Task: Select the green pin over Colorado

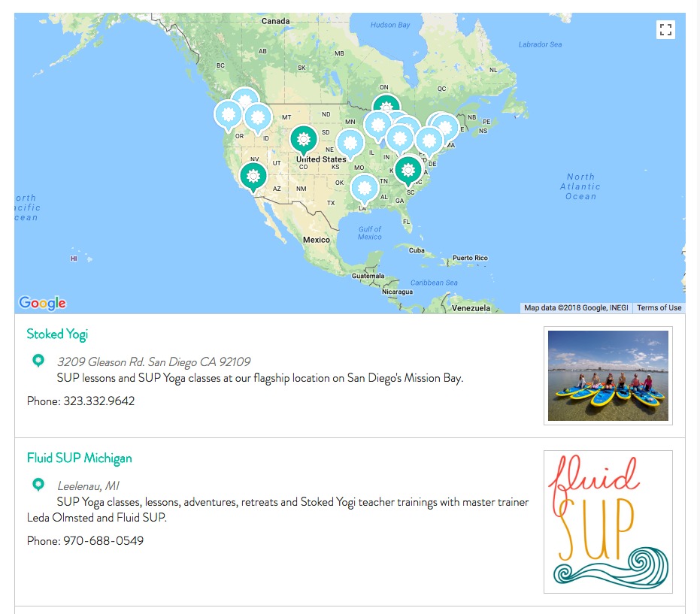Action: [x=304, y=141]
